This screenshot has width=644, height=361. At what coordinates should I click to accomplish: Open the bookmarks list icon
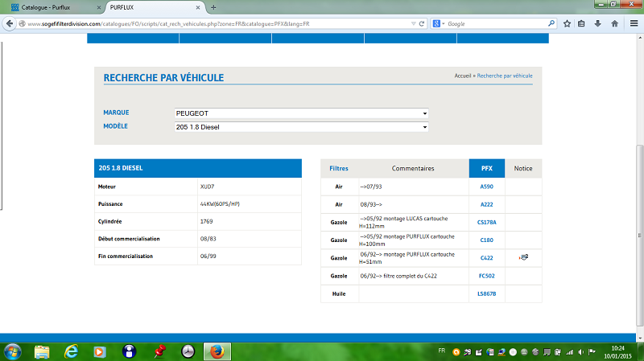click(581, 24)
